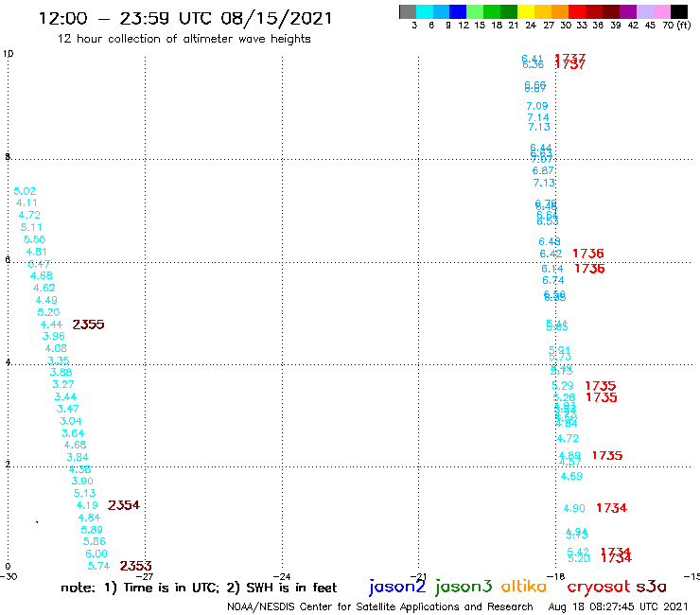The width and height of the screenshot is (700, 615).
Task: Select the jason3 satellite legend label
Action: [x=464, y=587]
